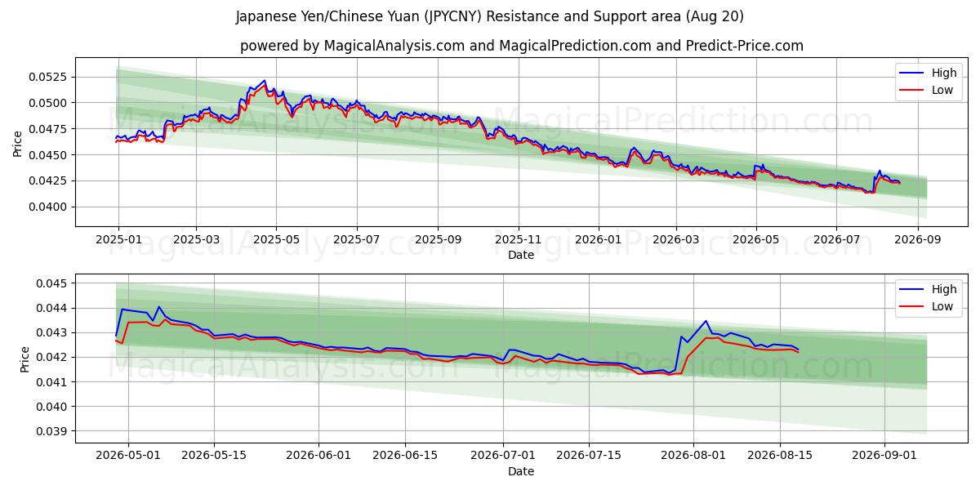Screen dimensions: 980x490
Task: Click the 2026-03 x-axis tick label
Action: (675, 239)
